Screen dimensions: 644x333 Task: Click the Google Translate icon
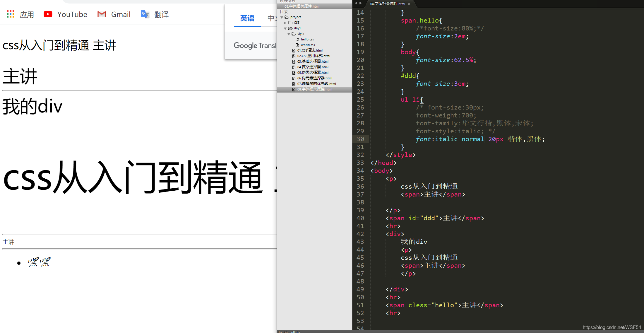click(144, 14)
